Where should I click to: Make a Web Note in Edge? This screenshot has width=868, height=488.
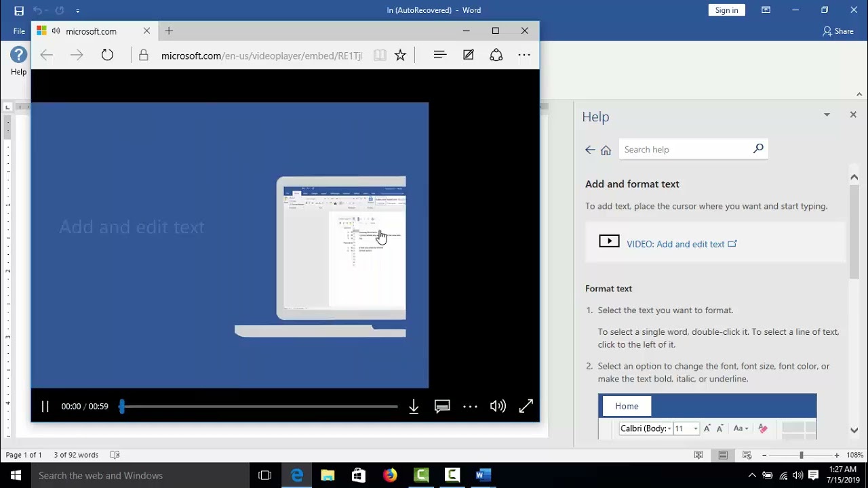469,56
